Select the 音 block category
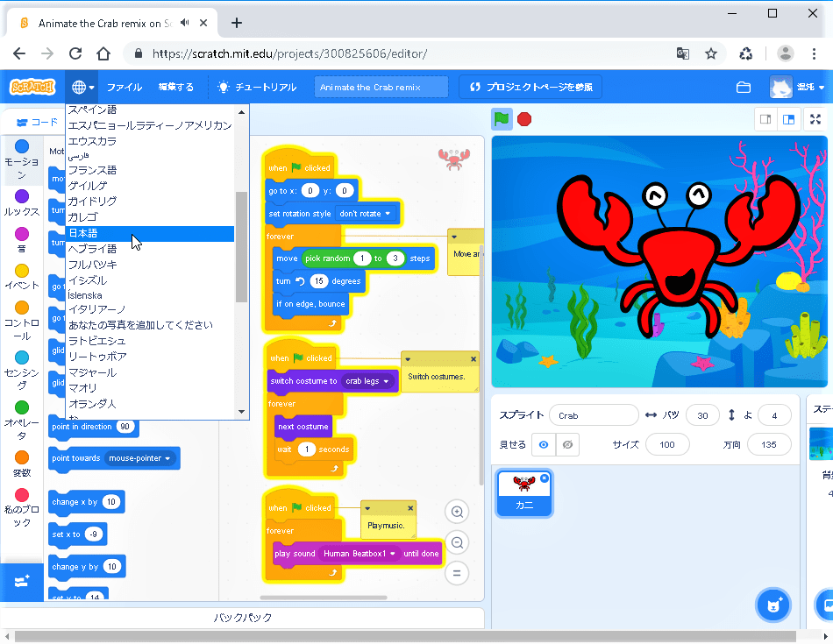This screenshot has height=644, width=833. point(22,240)
